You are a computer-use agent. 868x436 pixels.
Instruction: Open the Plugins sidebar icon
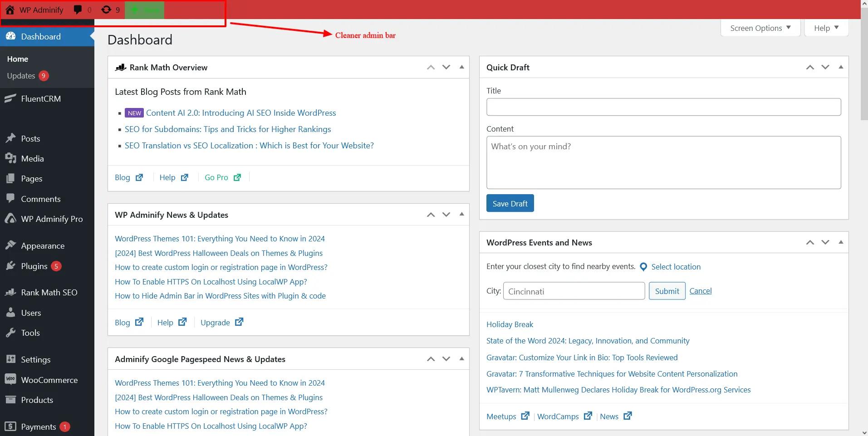coord(10,266)
